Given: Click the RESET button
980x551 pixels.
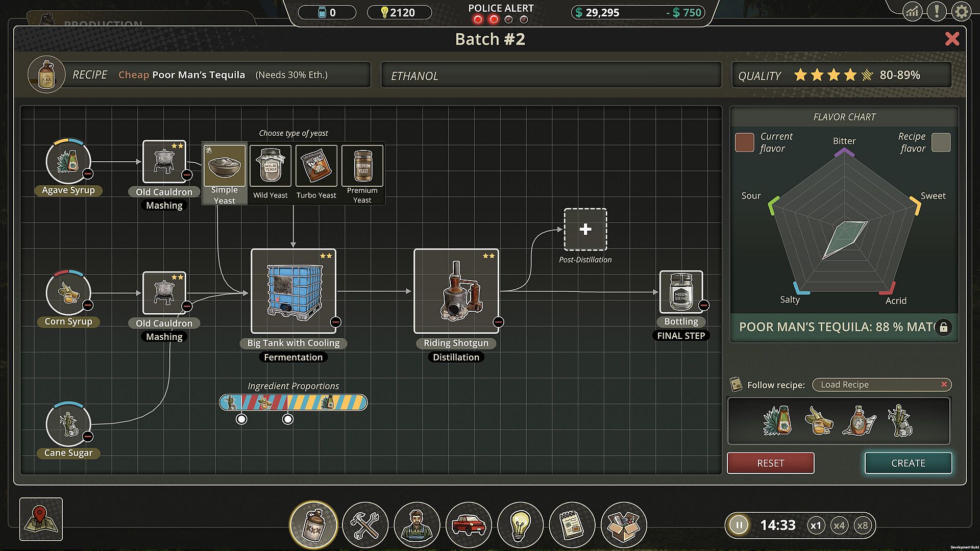Looking at the screenshot, I should click(x=770, y=463).
